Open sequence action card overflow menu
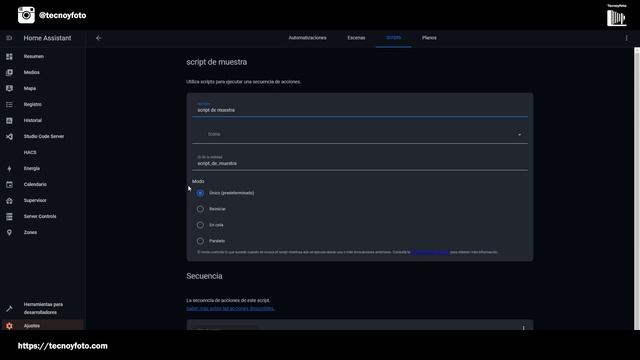This screenshot has height=360, width=640. click(524, 327)
